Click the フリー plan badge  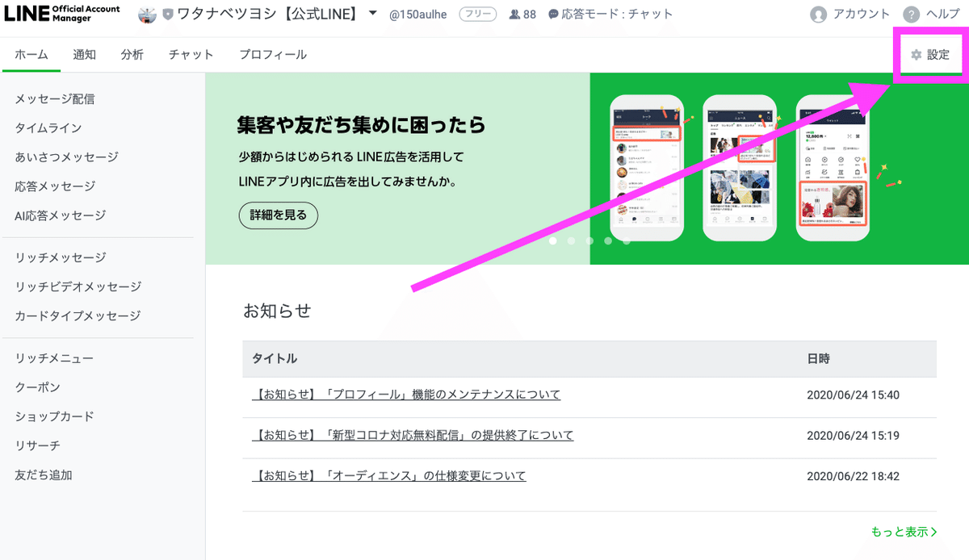tap(478, 14)
